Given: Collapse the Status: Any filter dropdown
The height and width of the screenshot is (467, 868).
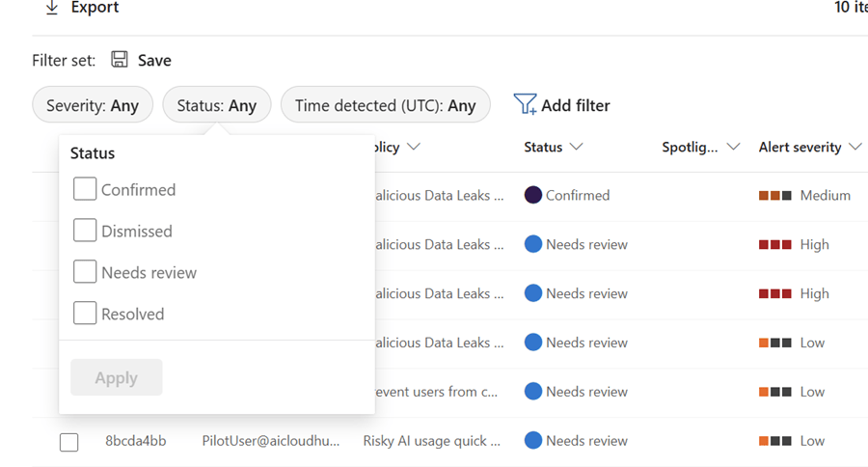Looking at the screenshot, I should (216, 105).
